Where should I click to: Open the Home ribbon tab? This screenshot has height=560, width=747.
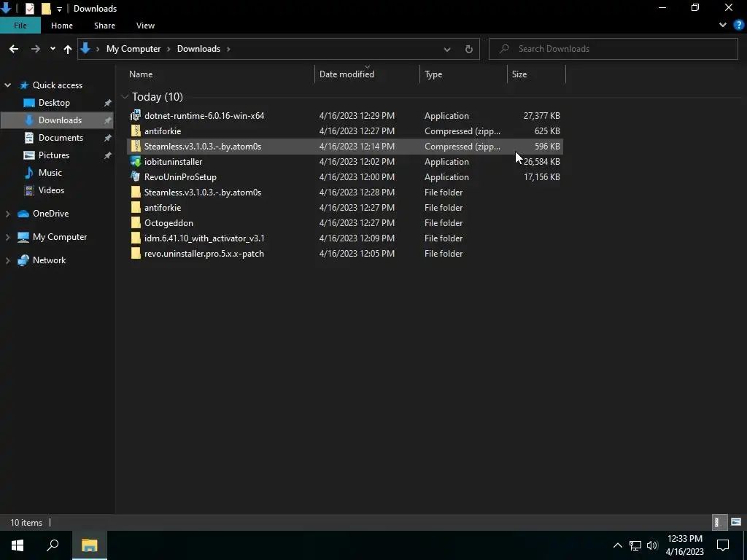[62, 26]
